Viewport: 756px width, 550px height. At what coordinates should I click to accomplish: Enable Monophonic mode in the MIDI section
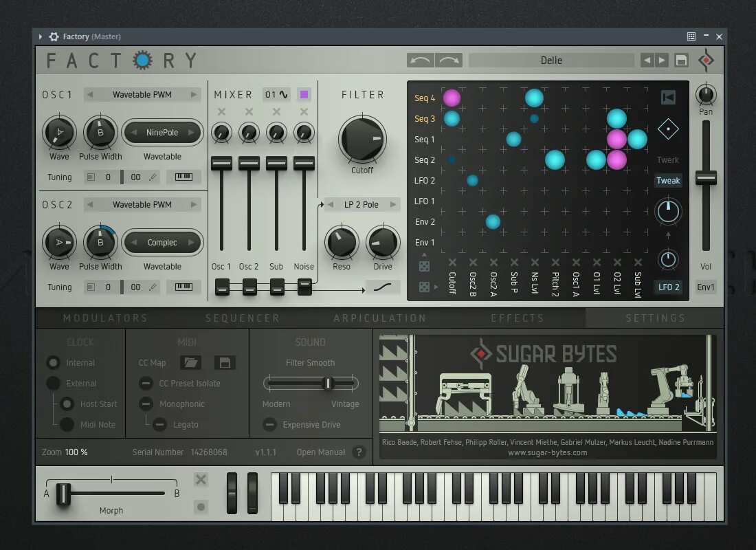pos(146,404)
